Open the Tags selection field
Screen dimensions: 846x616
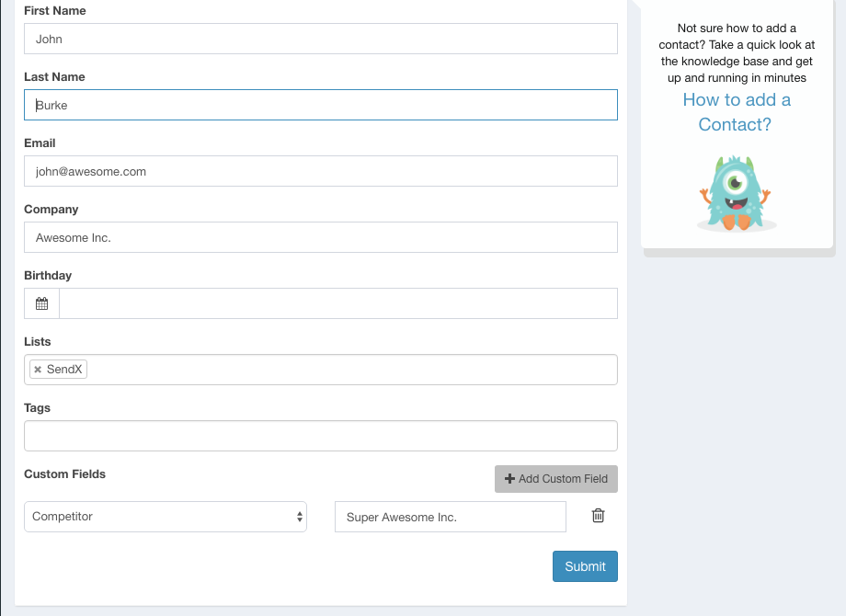(320, 436)
